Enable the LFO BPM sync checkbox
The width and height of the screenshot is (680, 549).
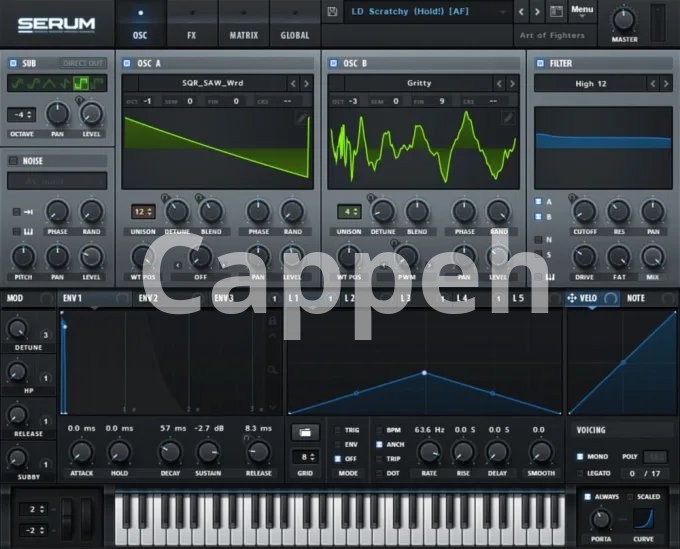[379, 429]
